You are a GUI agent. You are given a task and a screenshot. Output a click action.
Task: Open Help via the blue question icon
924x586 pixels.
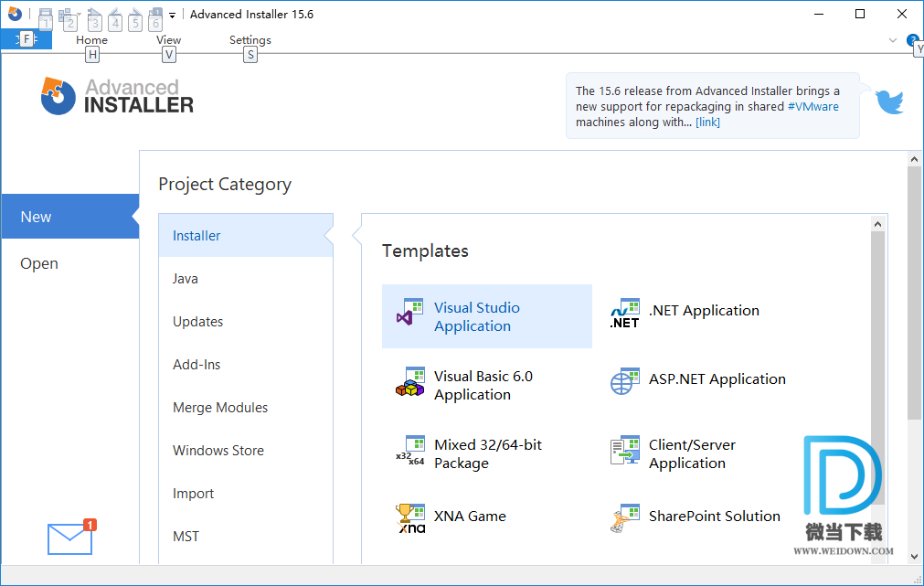(912, 40)
